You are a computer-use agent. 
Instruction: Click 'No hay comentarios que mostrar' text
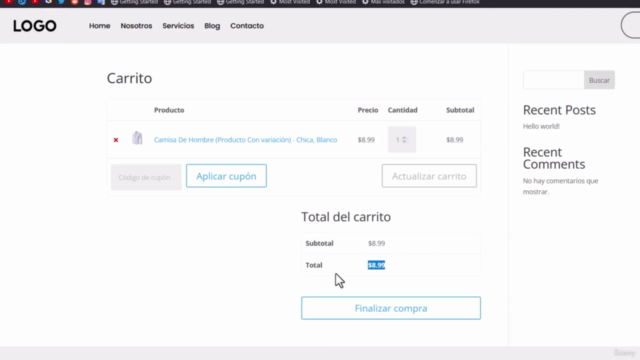(x=560, y=186)
